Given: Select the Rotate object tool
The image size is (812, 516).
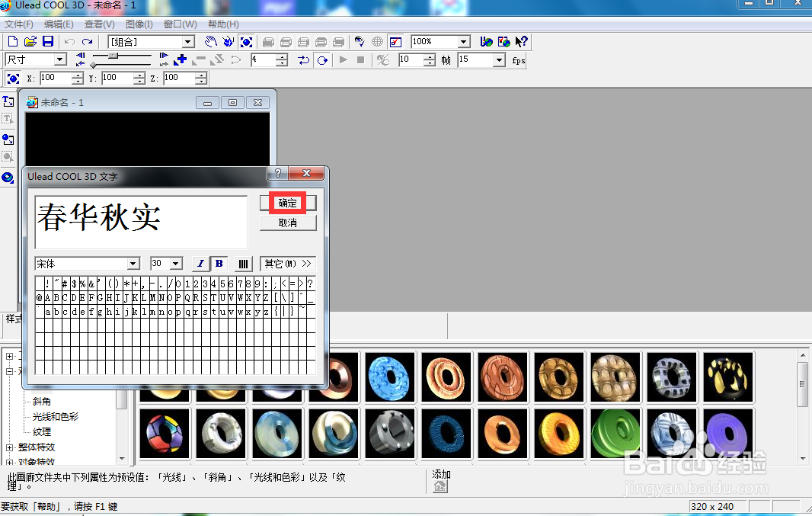Looking at the screenshot, I should coord(228,41).
